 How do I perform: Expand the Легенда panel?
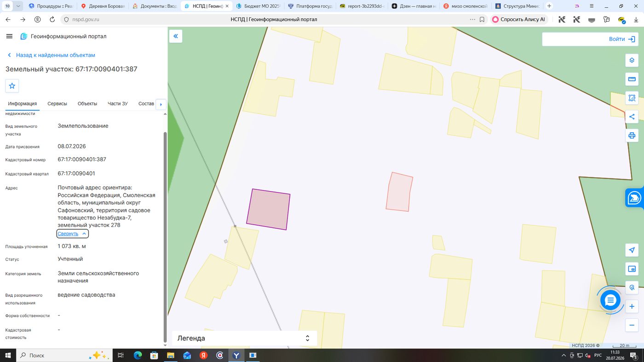click(x=244, y=338)
